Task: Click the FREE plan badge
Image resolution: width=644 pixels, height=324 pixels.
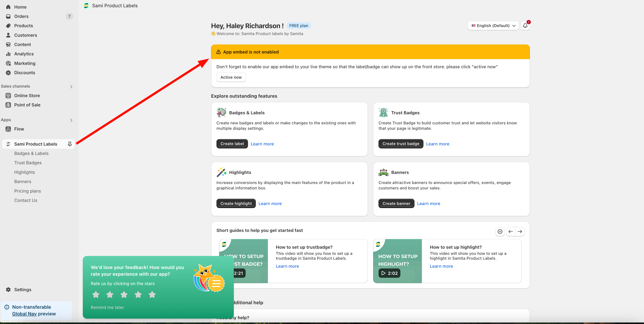Action: (299, 26)
